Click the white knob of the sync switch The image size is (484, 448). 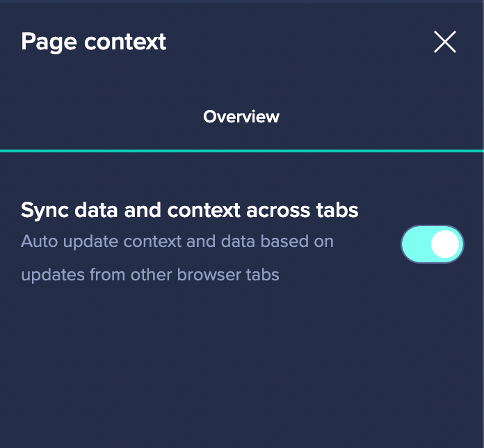(445, 244)
